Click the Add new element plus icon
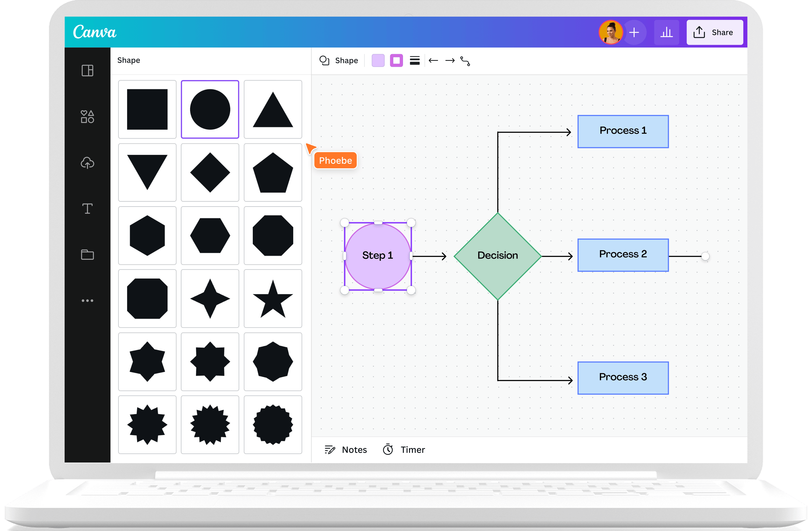 [x=634, y=33]
